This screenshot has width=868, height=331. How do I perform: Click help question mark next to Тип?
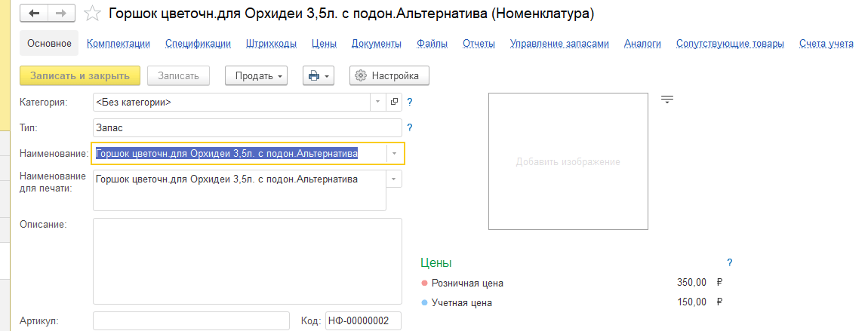[x=410, y=127]
